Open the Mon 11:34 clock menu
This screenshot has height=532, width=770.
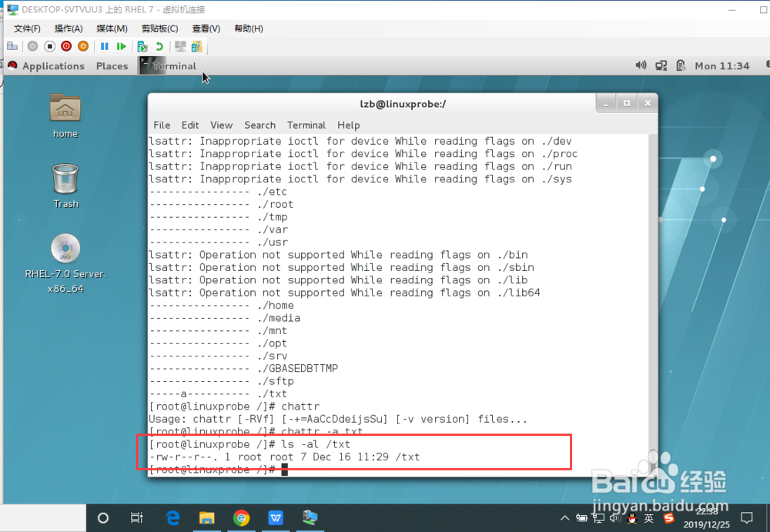tap(722, 65)
